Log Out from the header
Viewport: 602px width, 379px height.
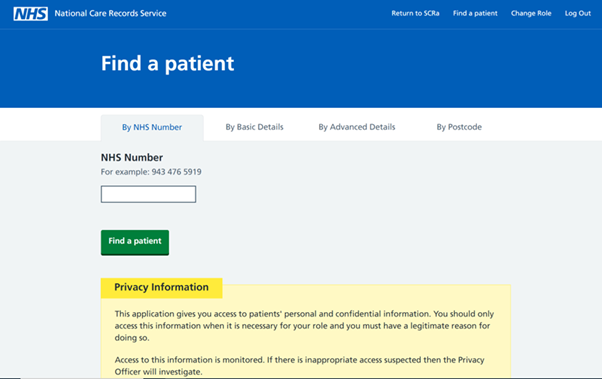[577, 13]
